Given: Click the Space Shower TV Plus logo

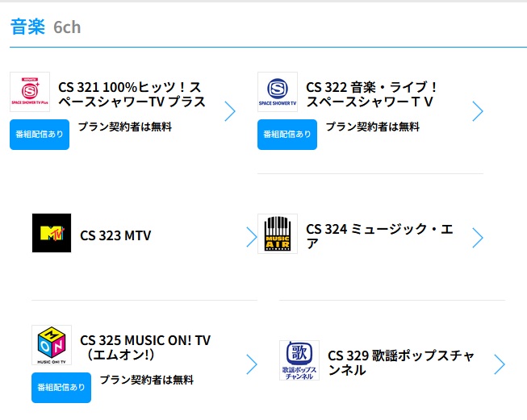Looking at the screenshot, I should click(x=30, y=92).
